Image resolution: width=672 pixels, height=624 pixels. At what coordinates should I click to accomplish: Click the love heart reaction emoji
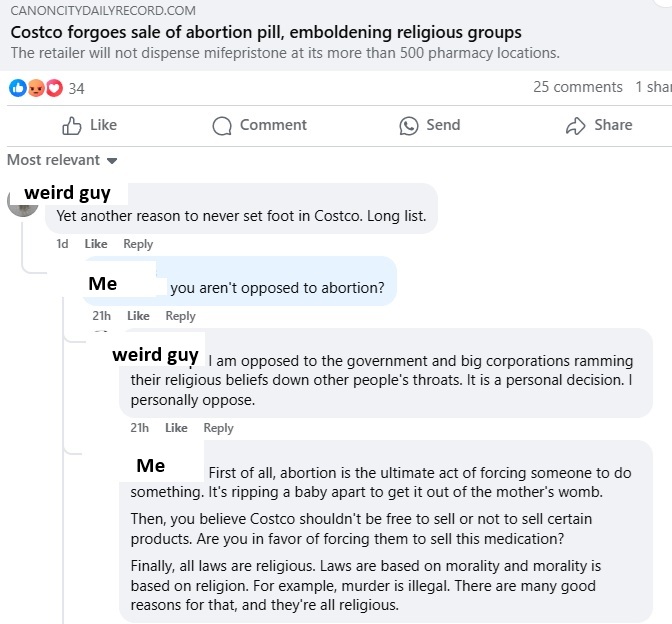(53, 88)
